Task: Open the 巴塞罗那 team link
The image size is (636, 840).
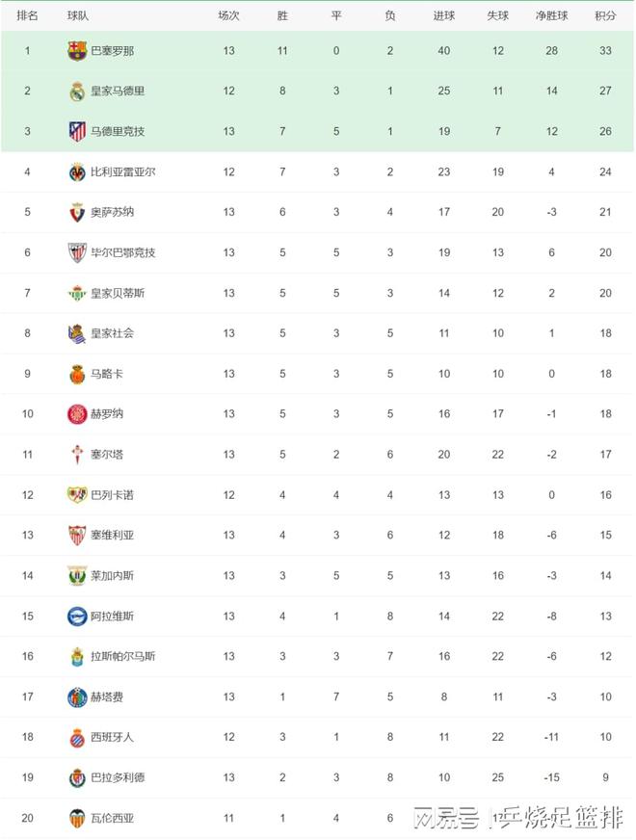Action: point(112,51)
